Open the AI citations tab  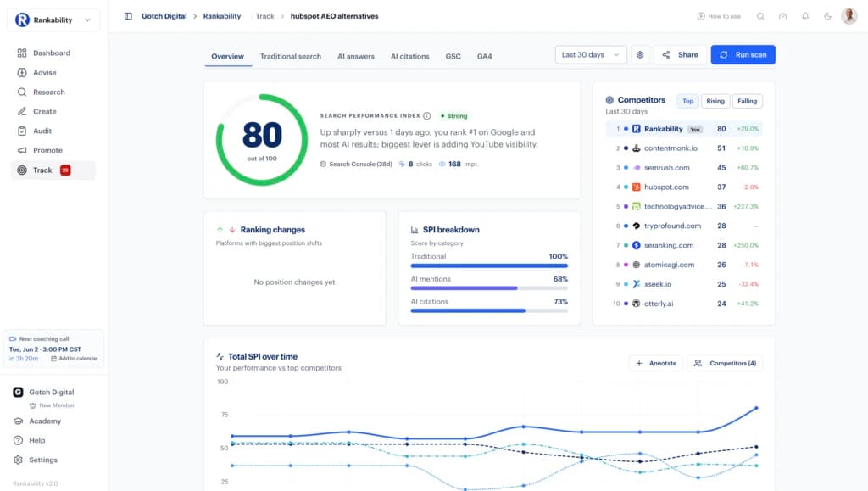click(x=409, y=57)
